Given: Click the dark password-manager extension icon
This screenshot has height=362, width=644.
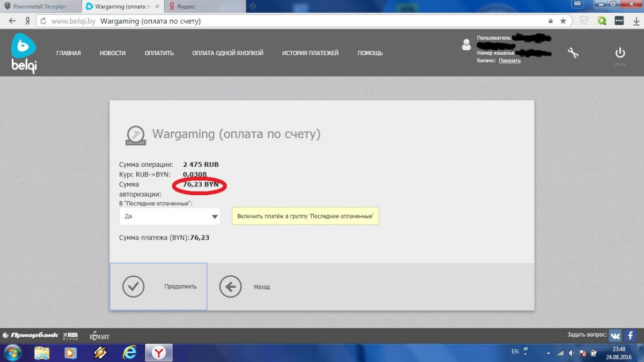Looking at the screenshot, I should (x=619, y=21).
